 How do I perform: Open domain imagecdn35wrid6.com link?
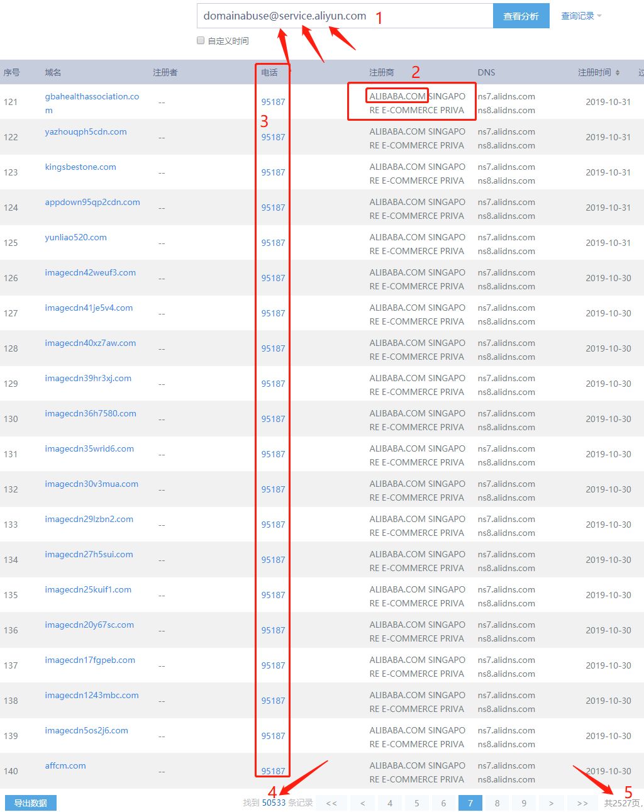[x=89, y=448]
